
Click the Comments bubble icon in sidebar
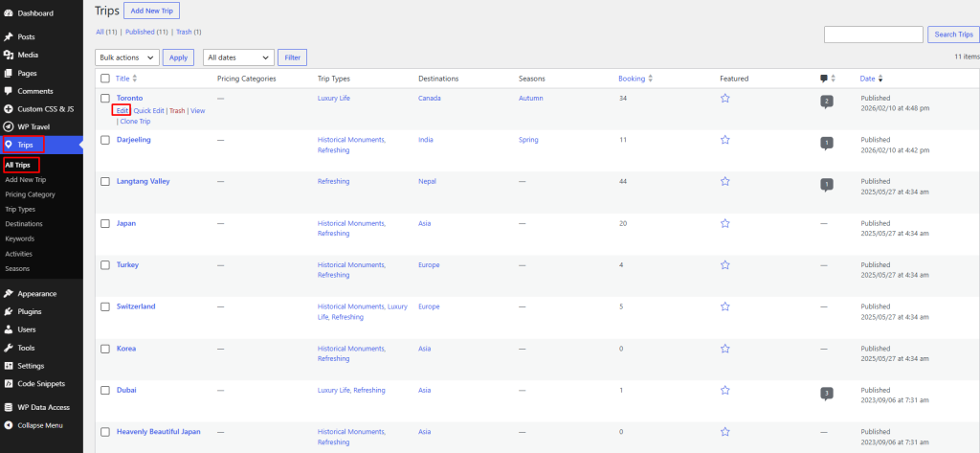tap(9, 91)
